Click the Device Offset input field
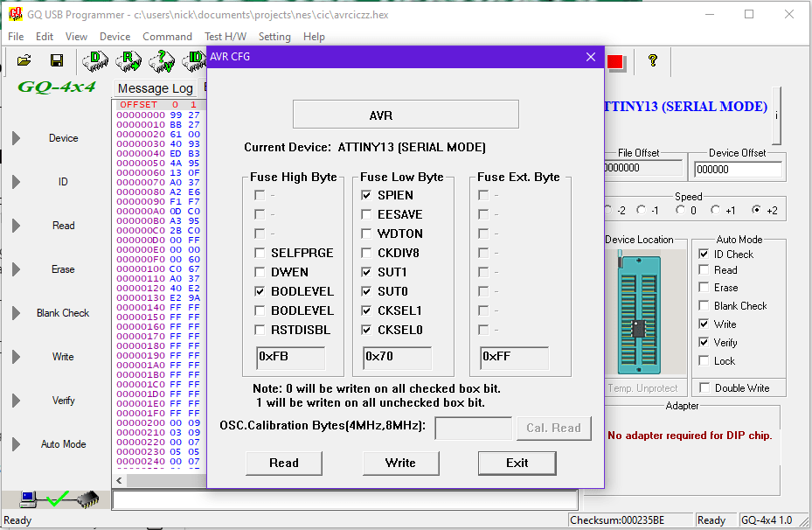Screen dimensions: 812x530 coord(735,169)
